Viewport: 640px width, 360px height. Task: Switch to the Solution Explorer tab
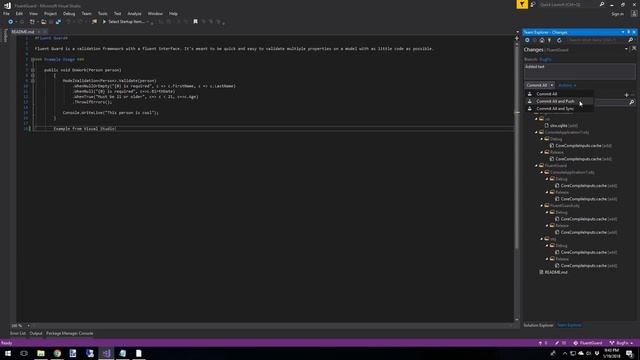coord(538,325)
